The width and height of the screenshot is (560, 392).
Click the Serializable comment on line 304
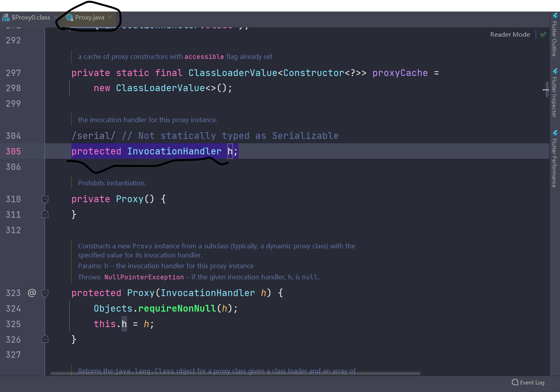click(x=230, y=136)
